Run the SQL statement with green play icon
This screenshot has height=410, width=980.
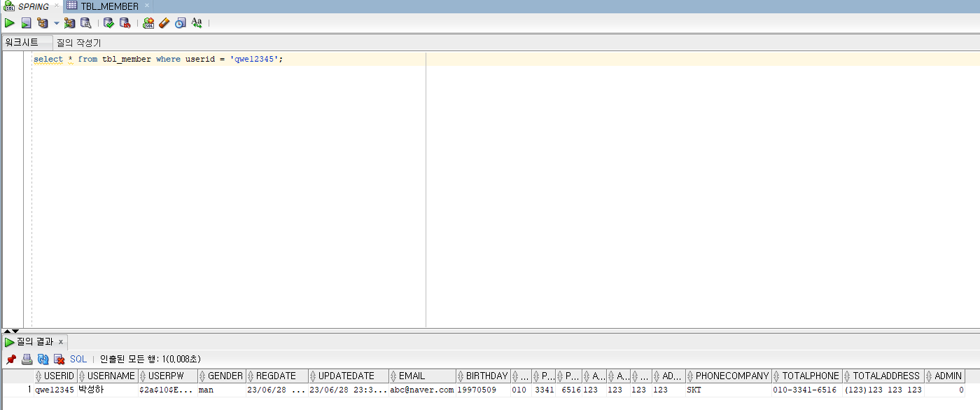(x=10, y=23)
